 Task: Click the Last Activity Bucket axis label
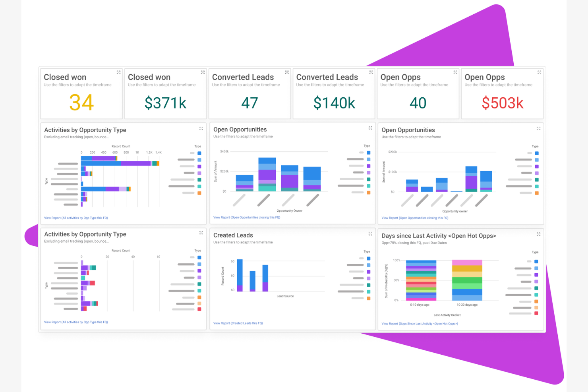tap(447, 315)
